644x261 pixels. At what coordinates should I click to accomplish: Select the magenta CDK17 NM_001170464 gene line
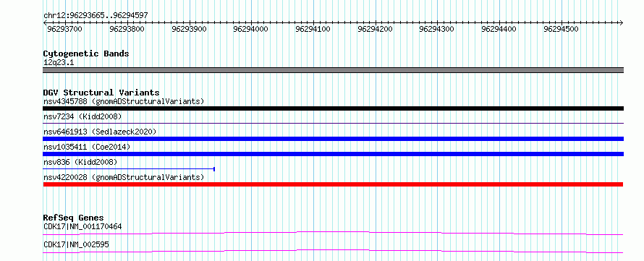click(x=333, y=233)
